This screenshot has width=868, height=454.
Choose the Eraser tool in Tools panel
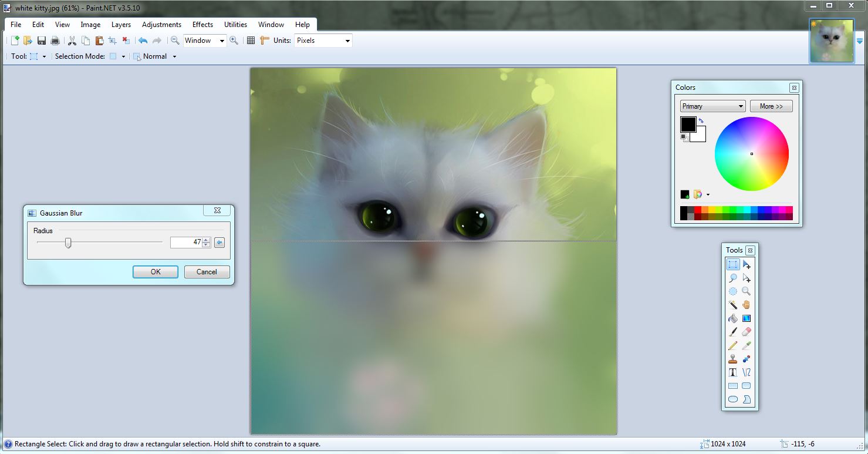click(x=747, y=332)
